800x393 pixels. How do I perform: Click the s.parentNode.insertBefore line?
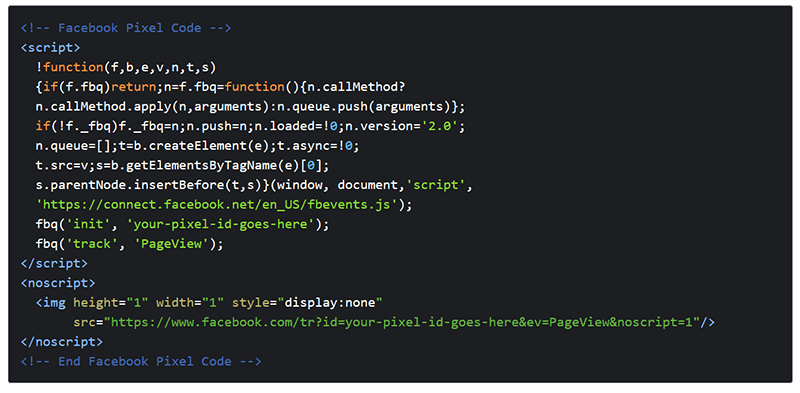pos(255,185)
